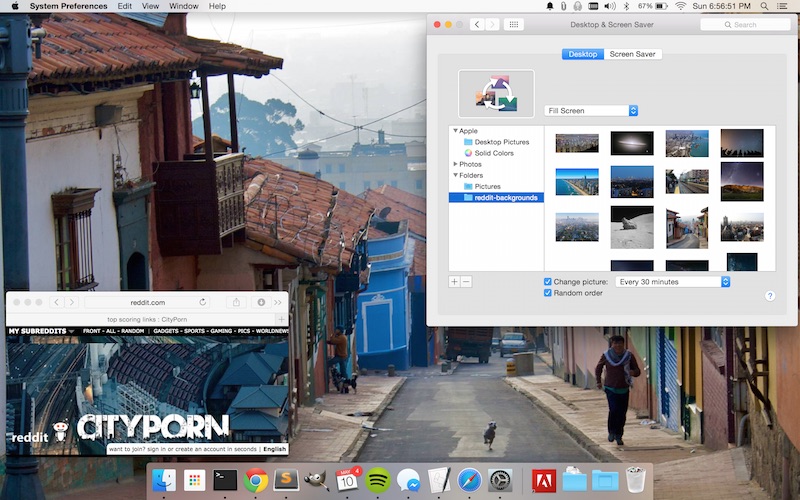Toggle the Random order checkbox
Viewport: 800px width, 500px height.
point(547,293)
